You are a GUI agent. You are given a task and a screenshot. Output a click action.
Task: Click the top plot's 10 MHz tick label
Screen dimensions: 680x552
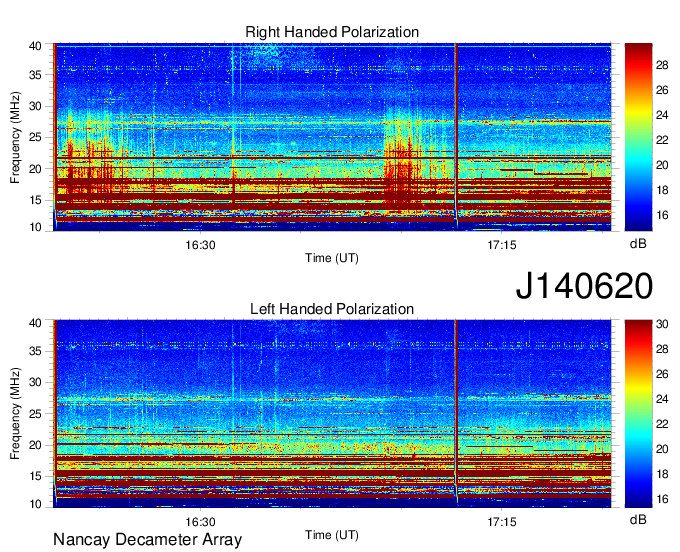coord(35,227)
